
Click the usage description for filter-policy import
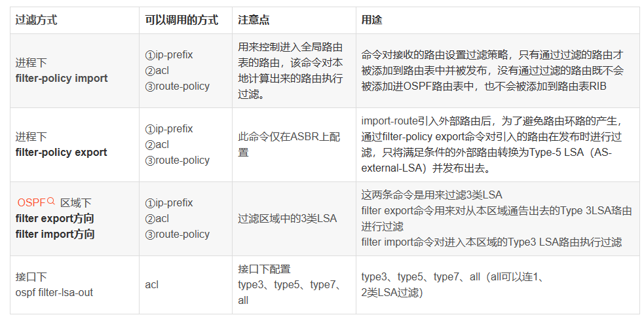coord(492,71)
